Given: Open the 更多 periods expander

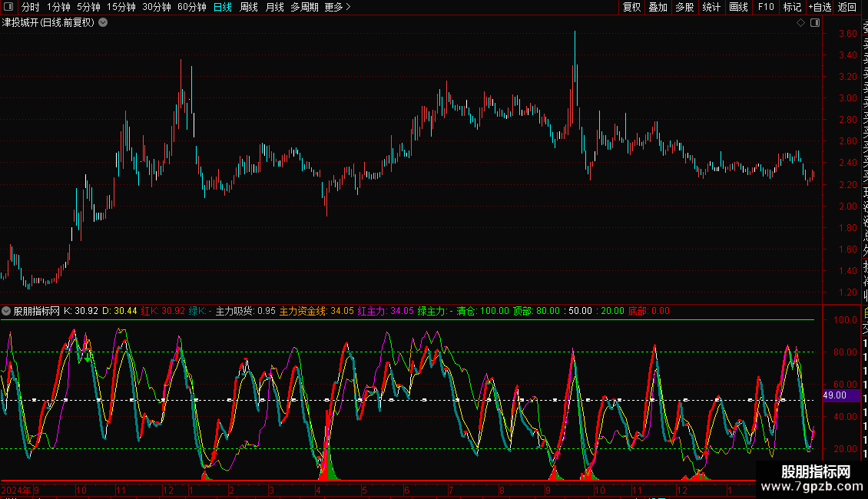Looking at the screenshot, I should coord(337,8).
